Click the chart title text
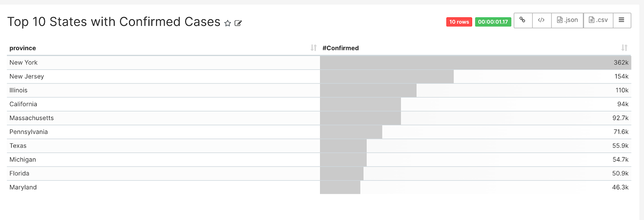Screen dimensions: 644x220 tap(114, 22)
